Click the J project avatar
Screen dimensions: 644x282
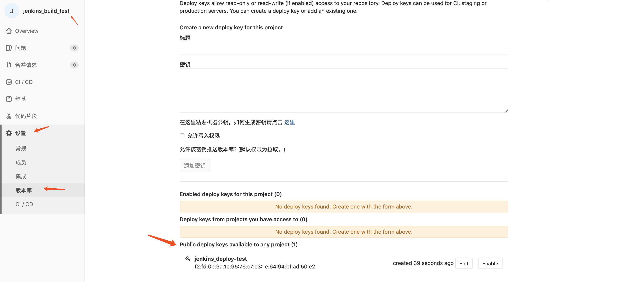(x=11, y=11)
